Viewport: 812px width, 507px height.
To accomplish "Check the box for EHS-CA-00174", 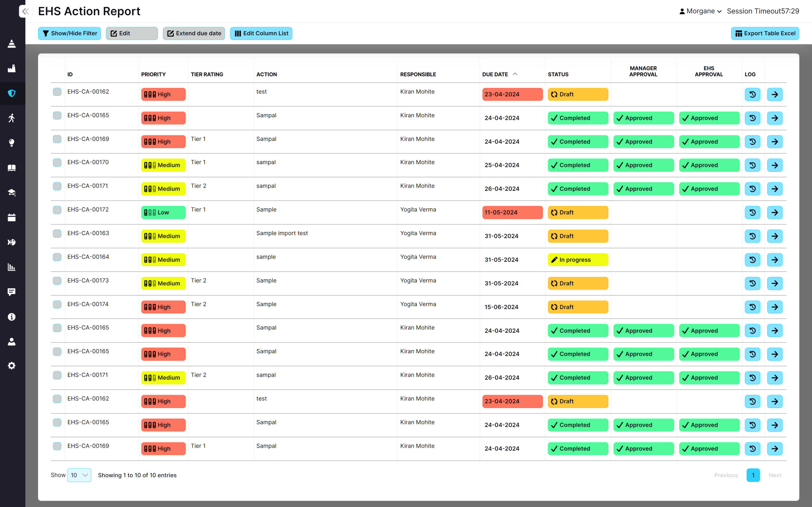I will [57, 305].
